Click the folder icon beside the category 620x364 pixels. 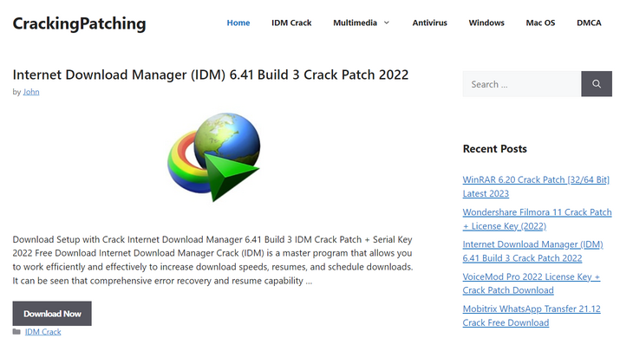(x=16, y=332)
